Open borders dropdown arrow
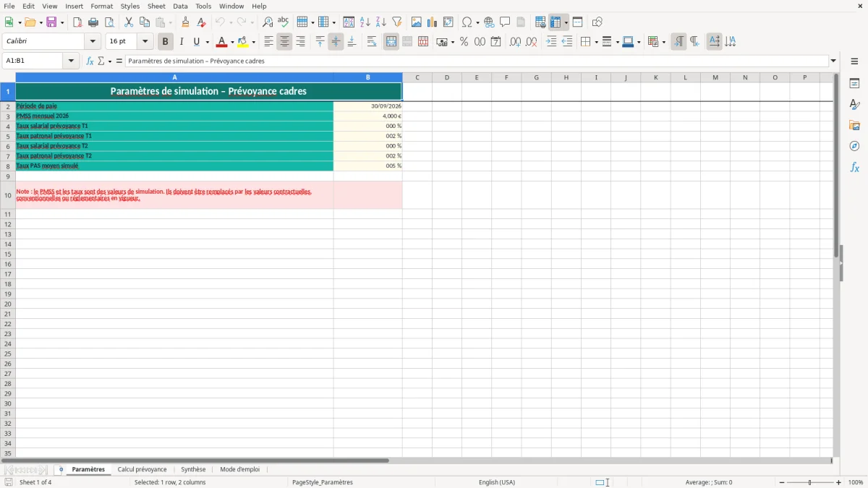The image size is (868, 488). click(x=596, y=42)
